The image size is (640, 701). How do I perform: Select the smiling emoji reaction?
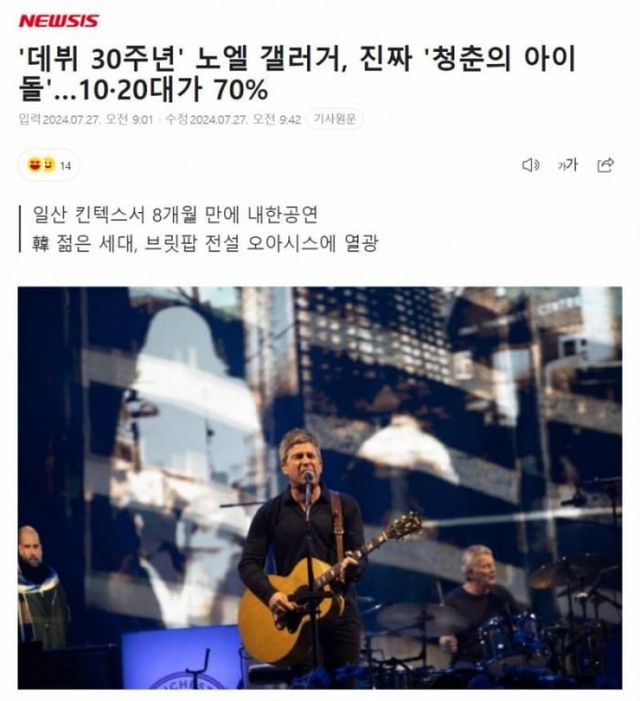click(x=49, y=165)
